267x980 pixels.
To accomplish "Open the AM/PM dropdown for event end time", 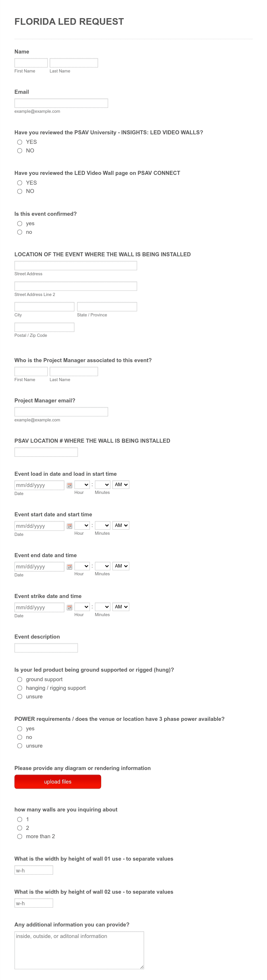I will point(121,566).
